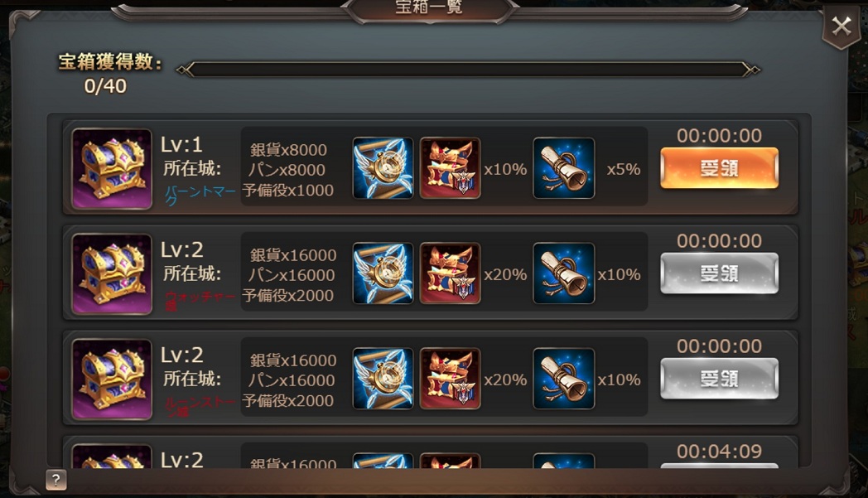Screen dimensions: 868x498
Task: Select the winged compass icon in second row
Action: (x=383, y=273)
